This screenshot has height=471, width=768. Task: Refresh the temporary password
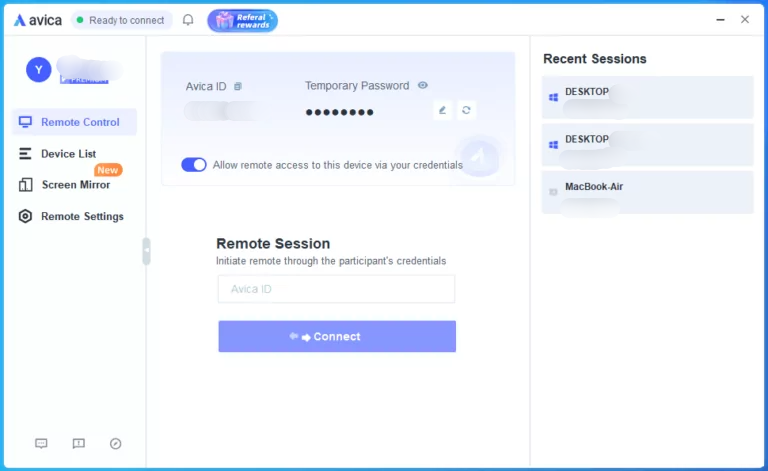tap(466, 110)
